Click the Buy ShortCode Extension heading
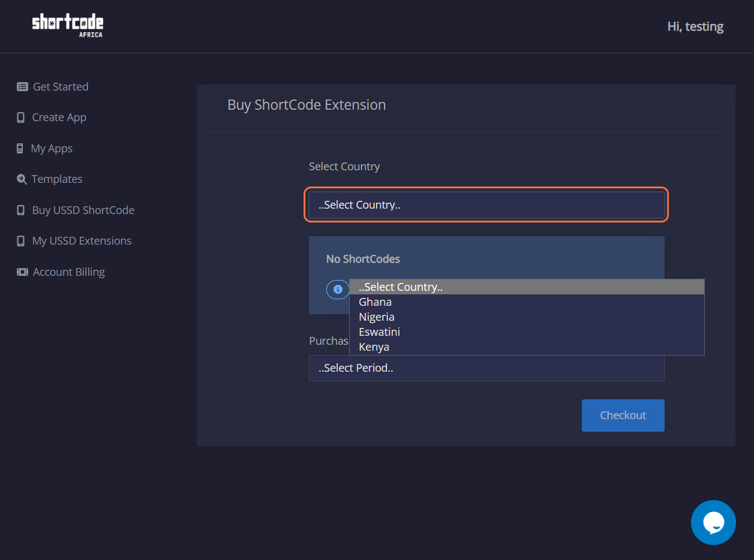 click(307, 105)
